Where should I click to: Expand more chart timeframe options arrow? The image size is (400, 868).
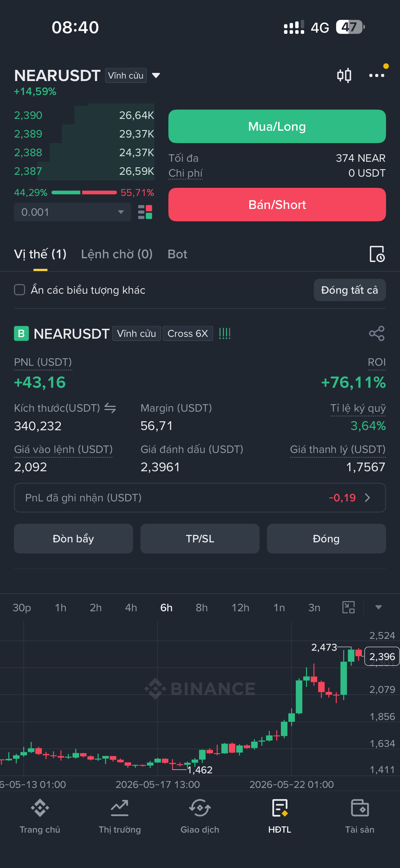coord(379,607)
